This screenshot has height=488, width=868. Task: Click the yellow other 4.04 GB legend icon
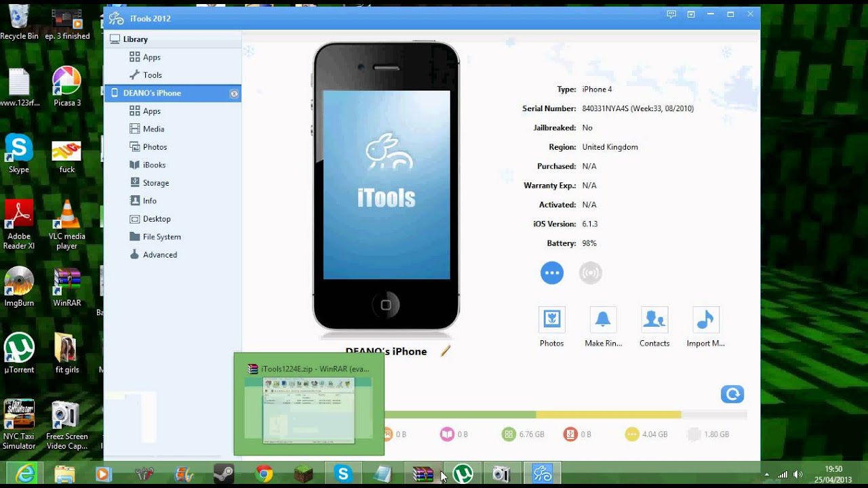click(x=632, y=434)
